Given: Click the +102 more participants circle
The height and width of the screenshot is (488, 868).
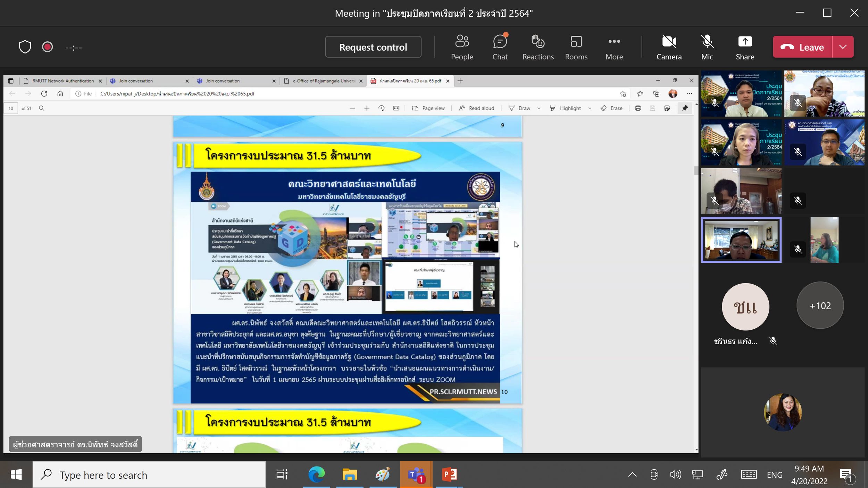Looking at the screenshot, I should (820, 305).
